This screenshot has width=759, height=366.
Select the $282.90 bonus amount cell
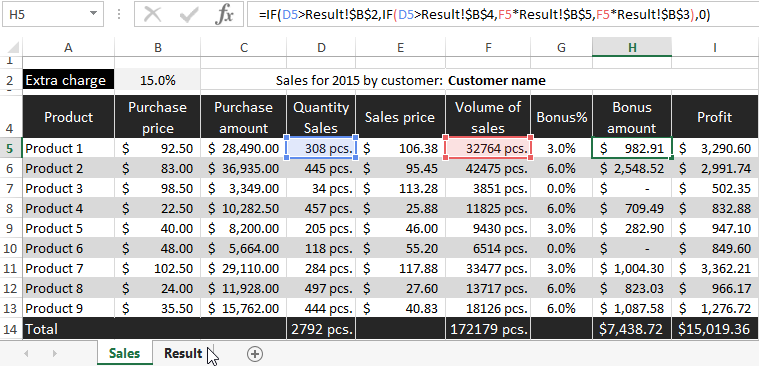pyautogui.click(x=632, y=229)
